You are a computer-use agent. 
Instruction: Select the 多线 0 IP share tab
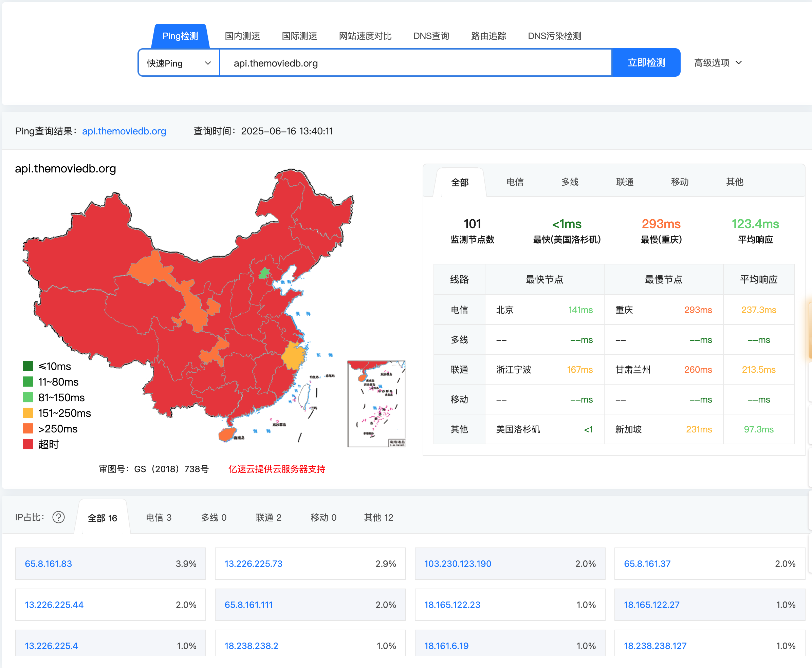click(x=214, y=518)
